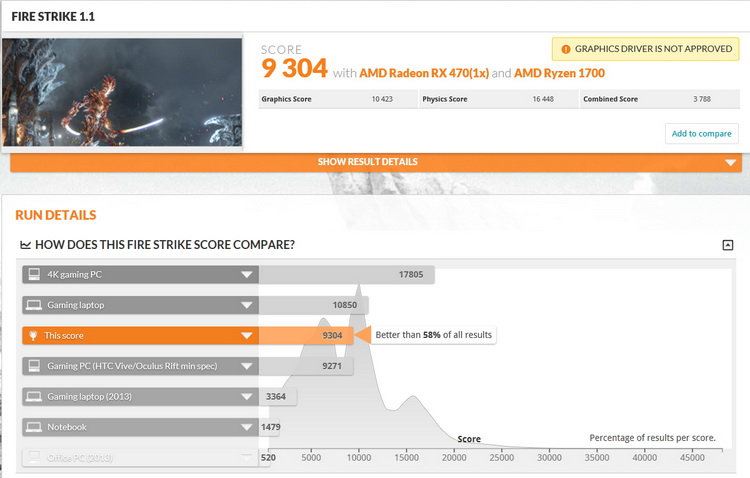Click the Add to compare button
Viewport: 750px width, 478px height.
(701, 133)
